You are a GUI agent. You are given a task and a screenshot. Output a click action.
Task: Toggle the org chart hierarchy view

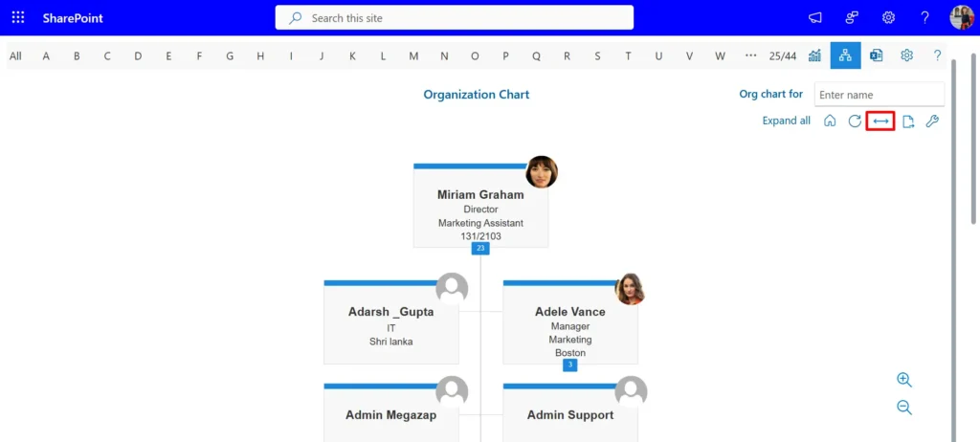(x=845, y=55)
